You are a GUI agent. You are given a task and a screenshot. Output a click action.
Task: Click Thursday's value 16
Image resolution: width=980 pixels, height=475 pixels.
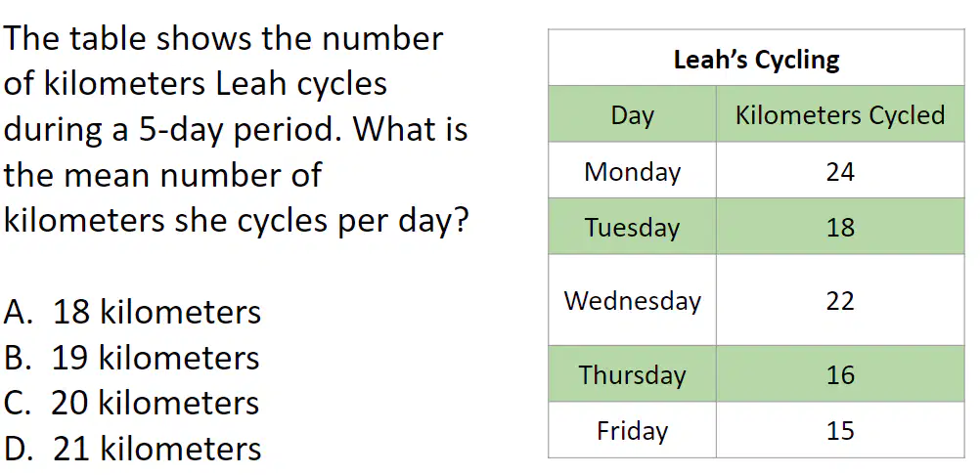pyautogui.click(x=840, y=374)
